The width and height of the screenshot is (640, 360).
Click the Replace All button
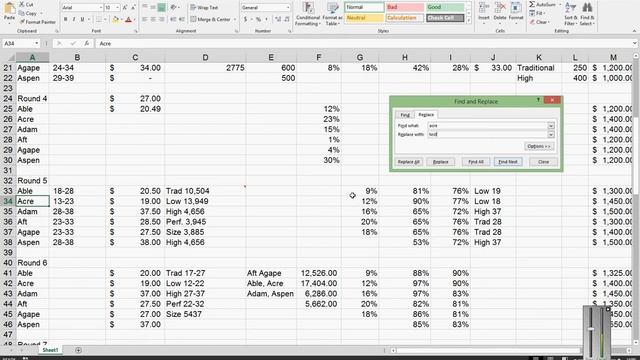(x=409, y=162)
